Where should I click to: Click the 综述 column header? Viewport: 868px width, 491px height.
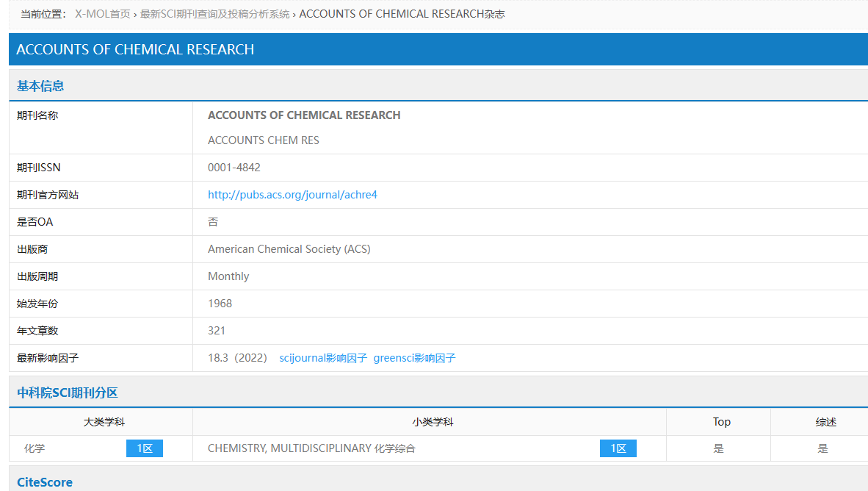point(825,422)
